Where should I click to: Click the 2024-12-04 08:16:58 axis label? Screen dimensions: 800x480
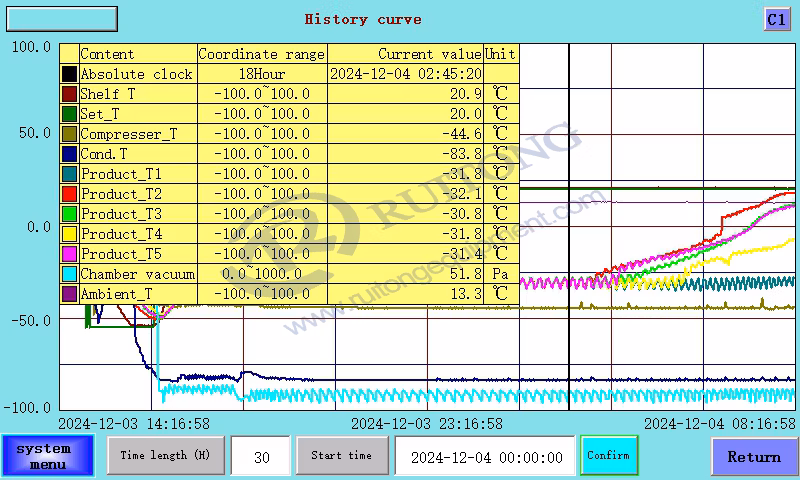[720, 423]
